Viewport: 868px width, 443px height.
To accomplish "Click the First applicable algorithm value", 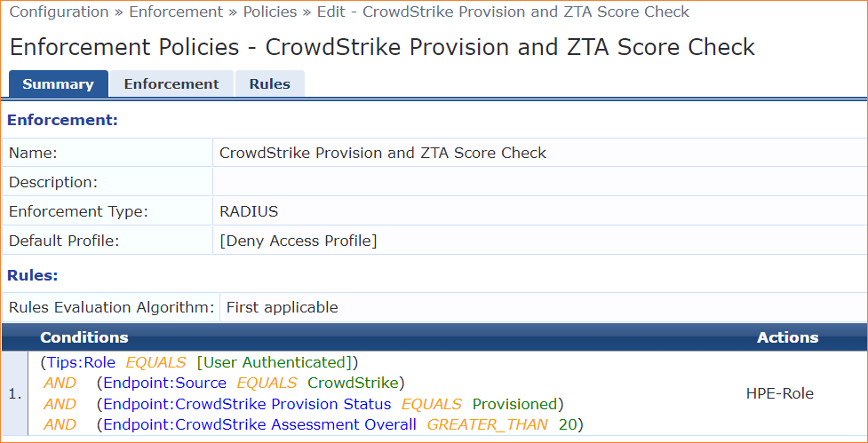I will (x=283, y=307).
